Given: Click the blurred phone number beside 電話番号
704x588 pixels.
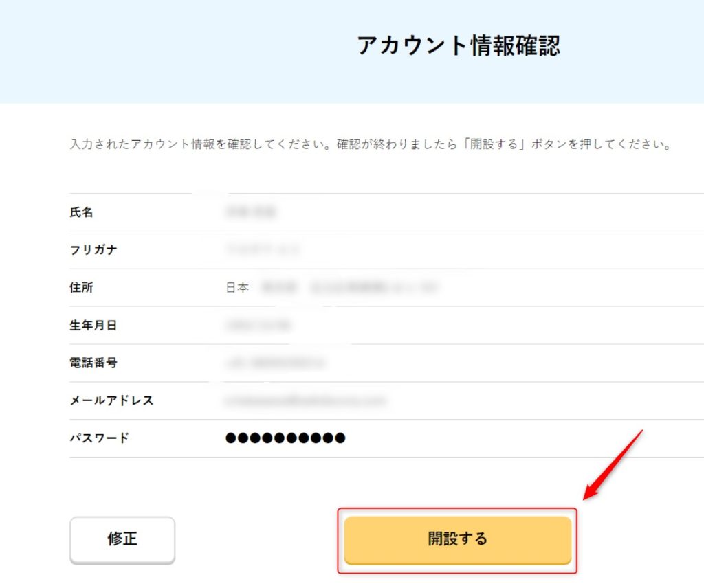Looking at the screenshot, I should pyautogui.click(x=274, y=363).
